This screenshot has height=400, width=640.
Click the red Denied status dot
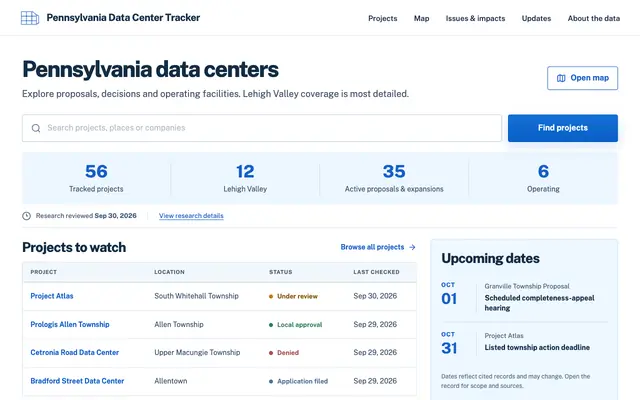click(x=271, y=353)
